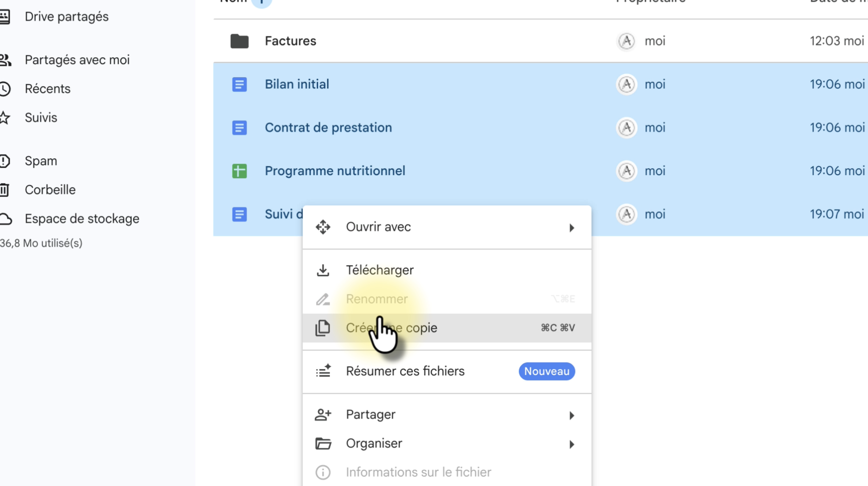Expand the Ouvrir avec submenu arrow

pyautogui.click(x=572, y=228)
